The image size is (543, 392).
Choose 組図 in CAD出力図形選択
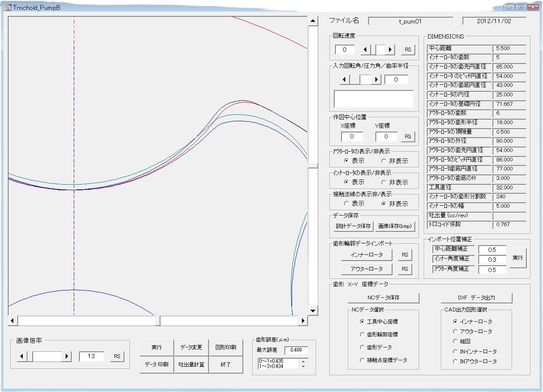point(456,341)
